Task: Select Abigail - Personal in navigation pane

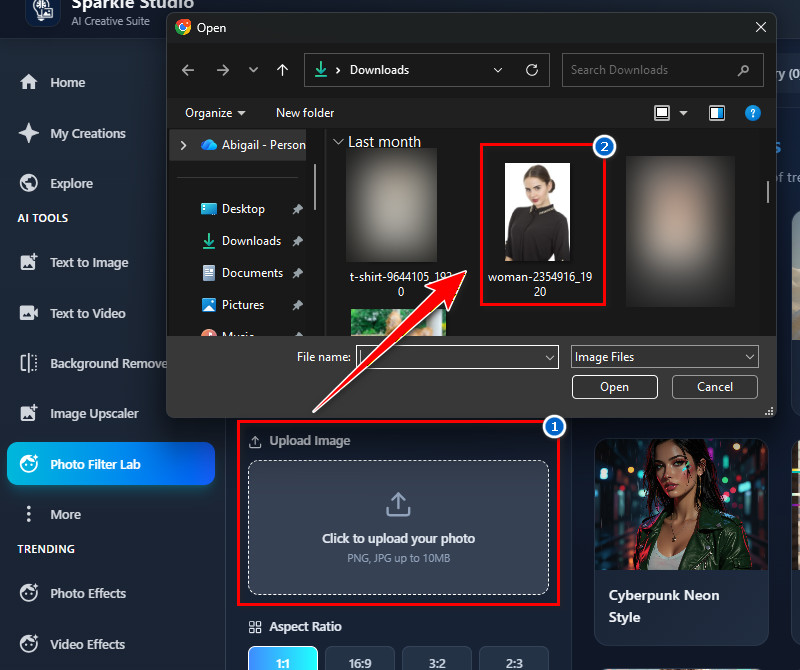Action: coord(254,145)
